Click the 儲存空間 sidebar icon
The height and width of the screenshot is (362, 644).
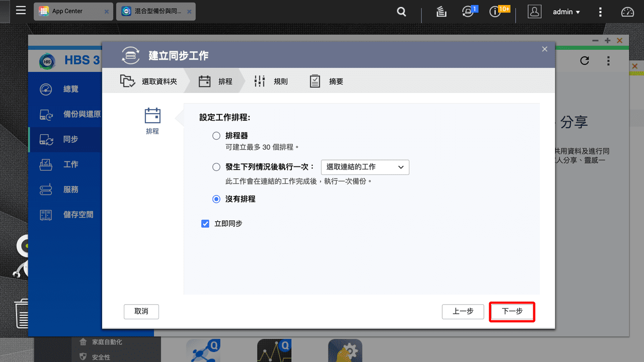point(45,215)
